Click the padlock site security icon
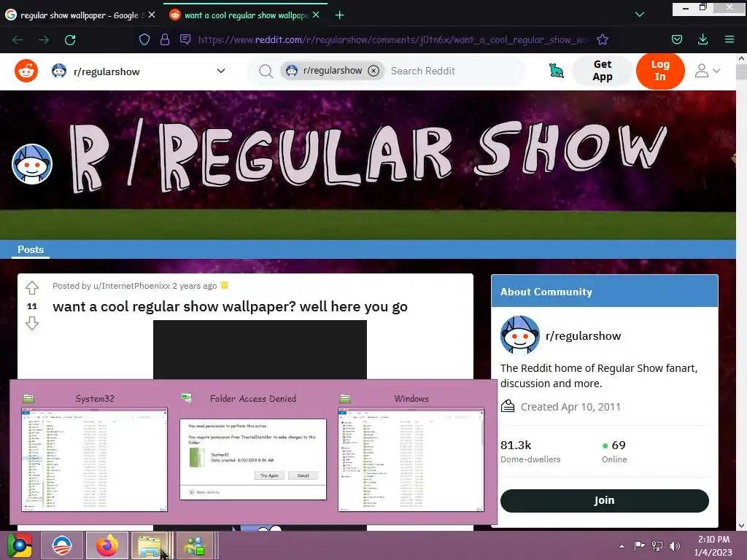Viewport: 747px width, 560px height. [165, 39]
